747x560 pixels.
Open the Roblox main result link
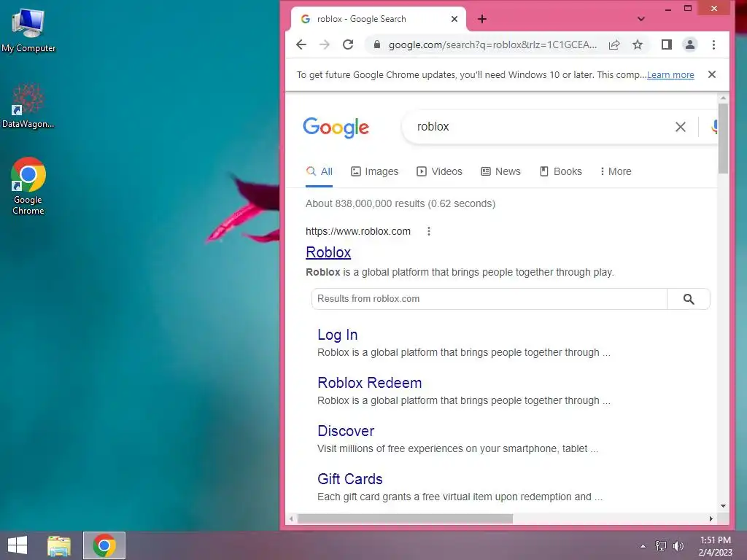[328, 252]
